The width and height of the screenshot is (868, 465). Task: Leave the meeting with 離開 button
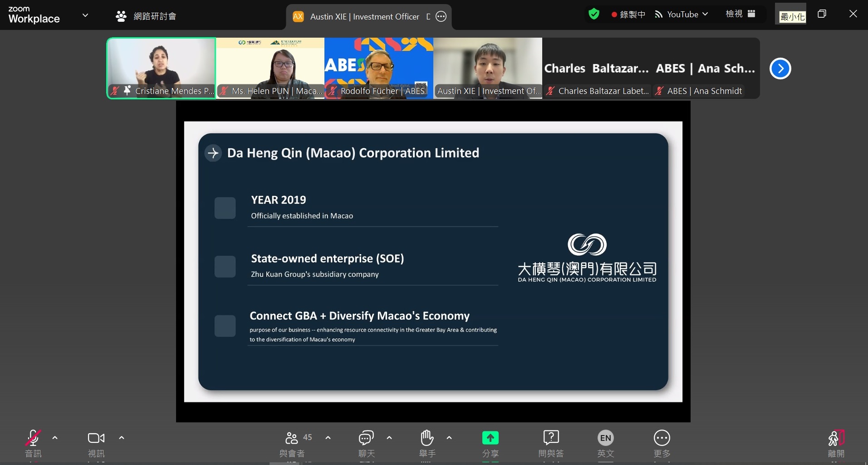coord(836,443)
